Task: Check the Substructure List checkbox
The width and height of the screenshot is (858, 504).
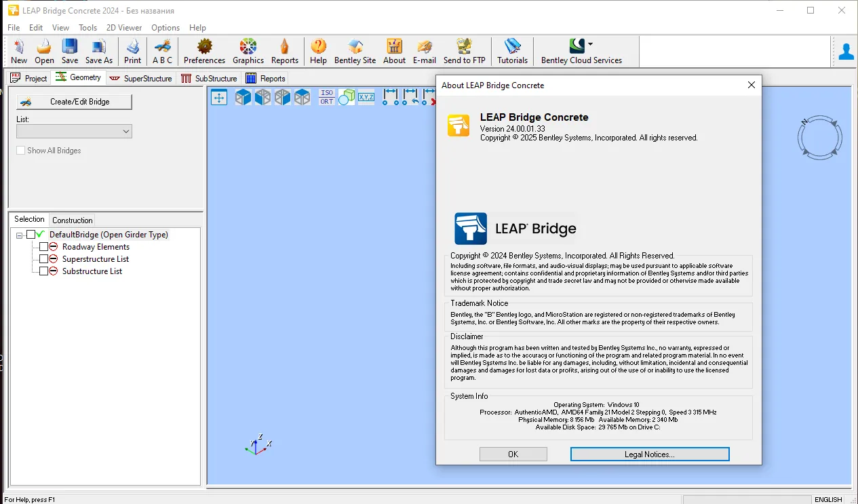Action: pyautogui.click(x=43, y=271)
